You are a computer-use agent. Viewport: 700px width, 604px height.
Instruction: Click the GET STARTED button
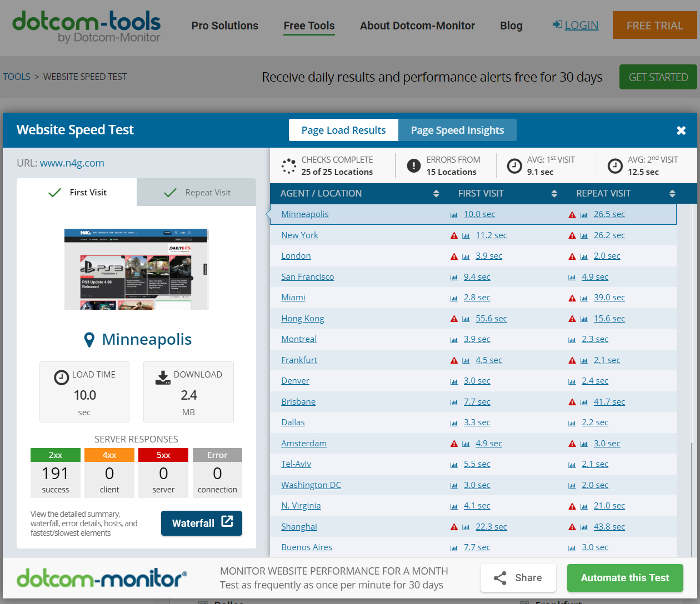[658, 77]
